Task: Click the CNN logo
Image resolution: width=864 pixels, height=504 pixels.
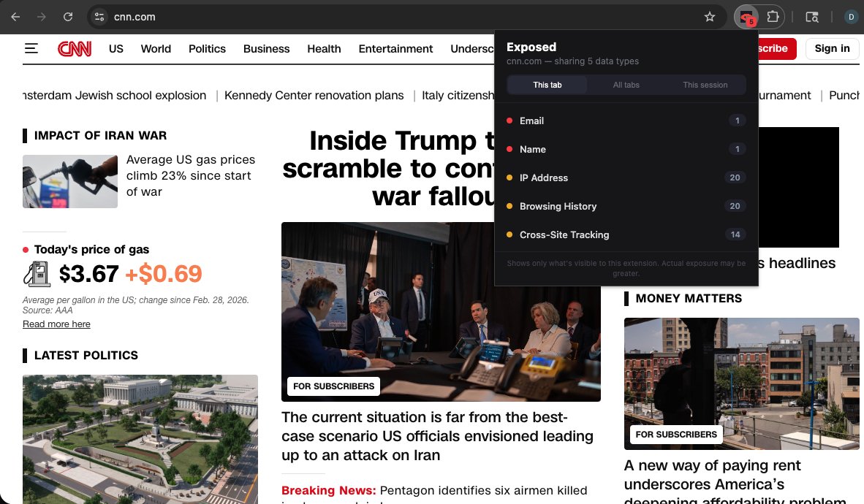Action: tap(75, 49)
